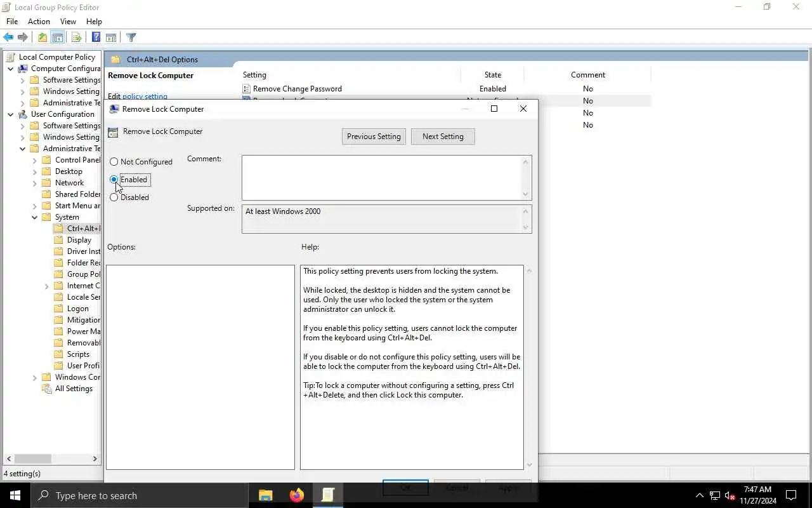This screenshot has width=812, height=508.
Task: Select the Logon folder in the tree
Action: point(78,309)
